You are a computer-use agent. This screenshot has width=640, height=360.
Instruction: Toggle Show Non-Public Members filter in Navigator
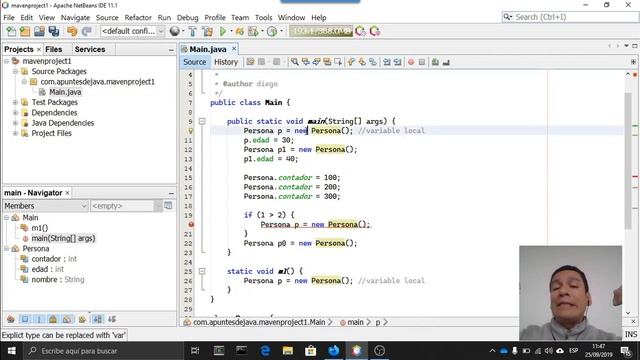click(x=53, y=319)
